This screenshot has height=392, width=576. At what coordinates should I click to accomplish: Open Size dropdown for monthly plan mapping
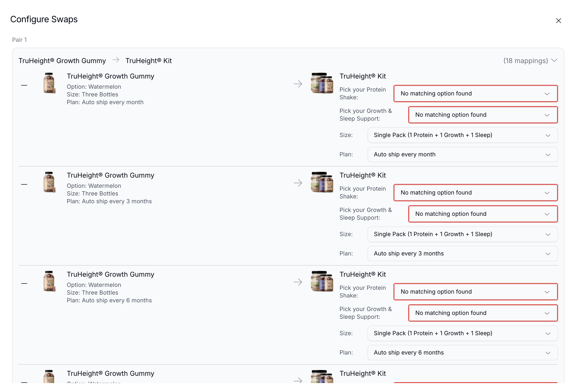point(463,135)
